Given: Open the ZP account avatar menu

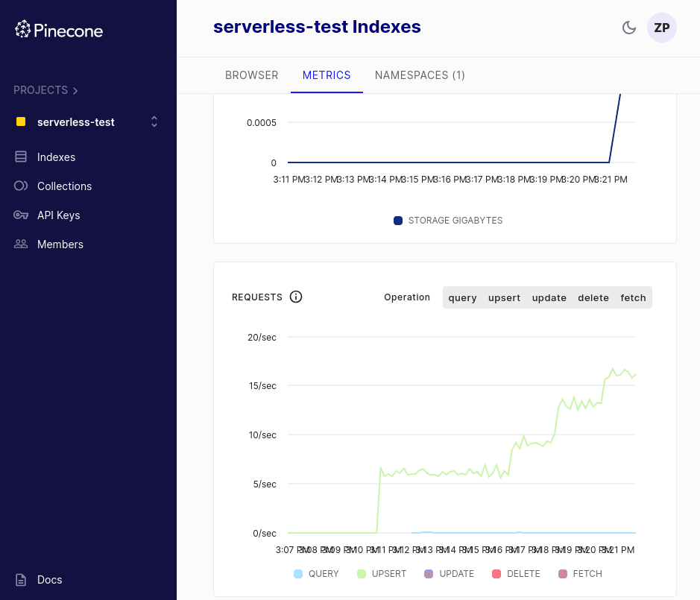Looking at the screenshot, I should click(661, 28).
